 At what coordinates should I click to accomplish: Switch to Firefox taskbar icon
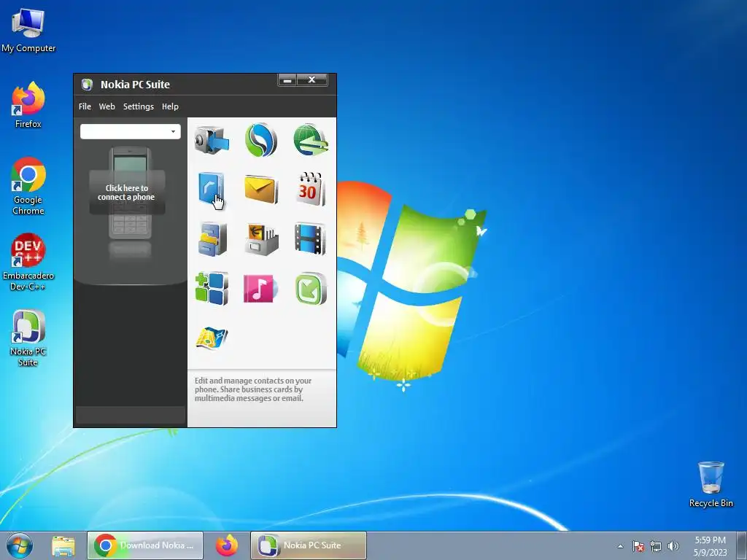pyautogui.click(x=227, y=545)
